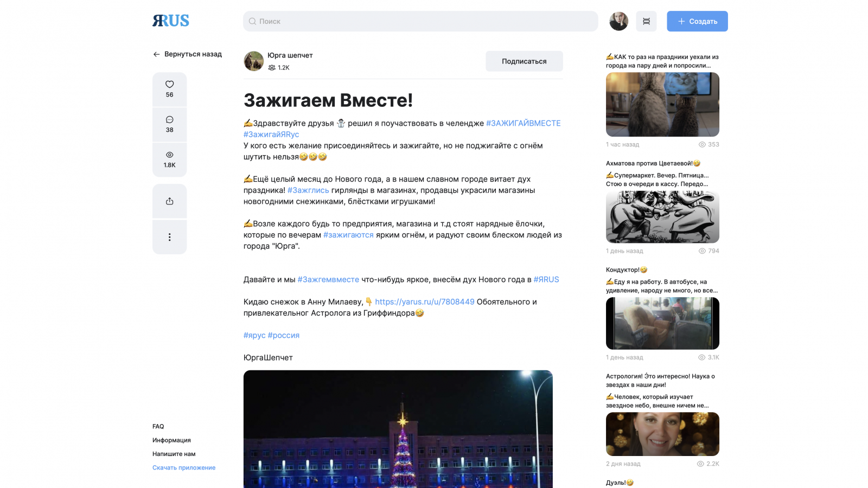This screenshot has height=488, width=868.
Task: Open the smiling woman astrology thumbnail
Action: click(x=662, y=434)
